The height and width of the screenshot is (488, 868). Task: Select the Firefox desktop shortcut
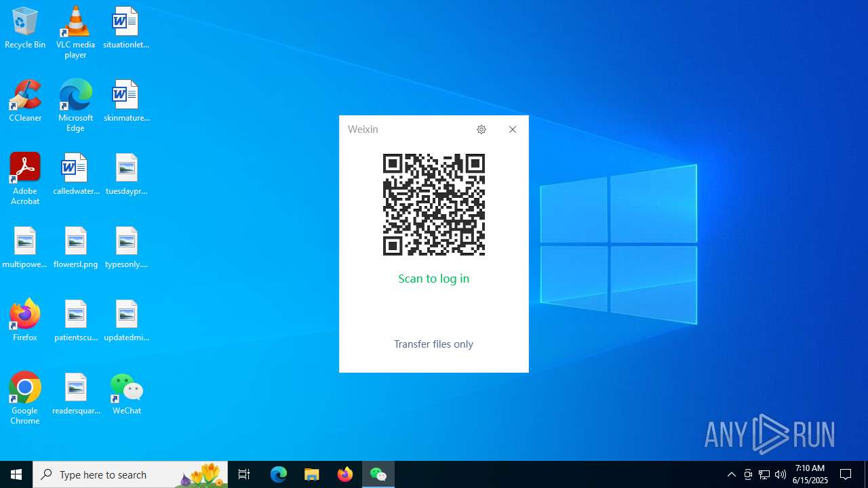pyautogui.click(x=25, y=321)
